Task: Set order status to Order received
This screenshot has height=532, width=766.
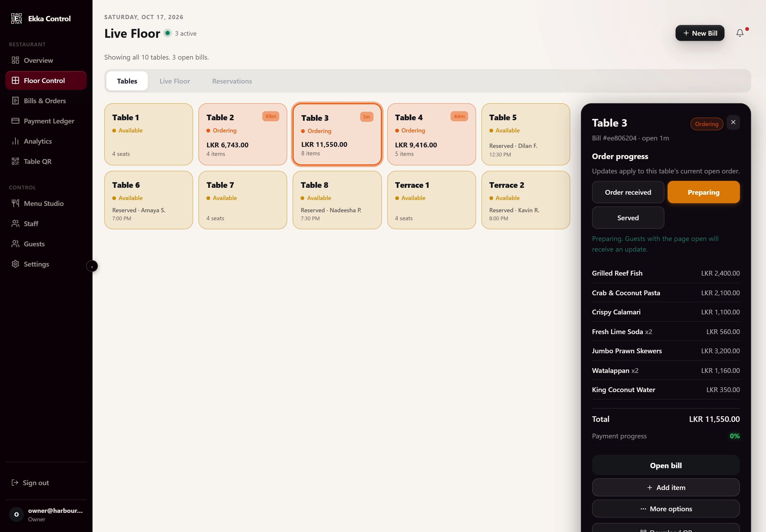Action: (628, 192)
